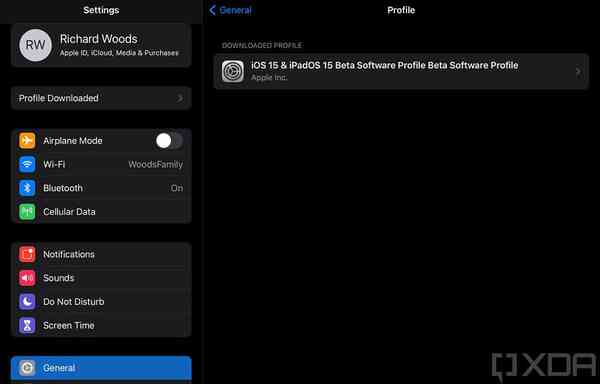The image size is (600, 384).
Task: Tap the General gear icon
Action: (x=27, y=368)
